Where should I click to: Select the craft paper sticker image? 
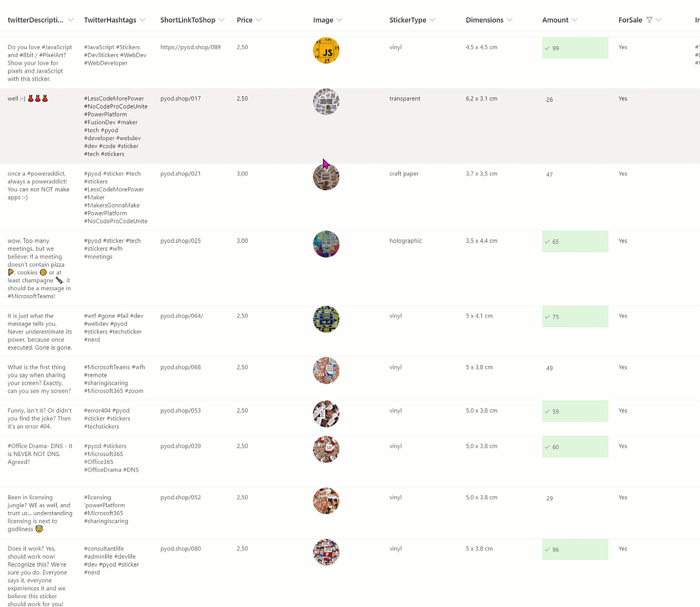[326, 177]
